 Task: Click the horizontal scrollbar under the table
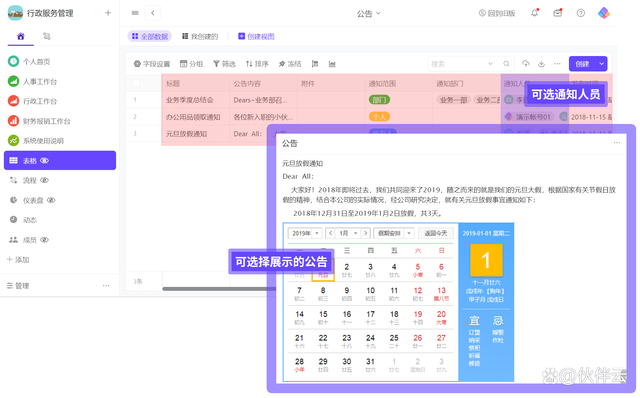coord(216,289)
